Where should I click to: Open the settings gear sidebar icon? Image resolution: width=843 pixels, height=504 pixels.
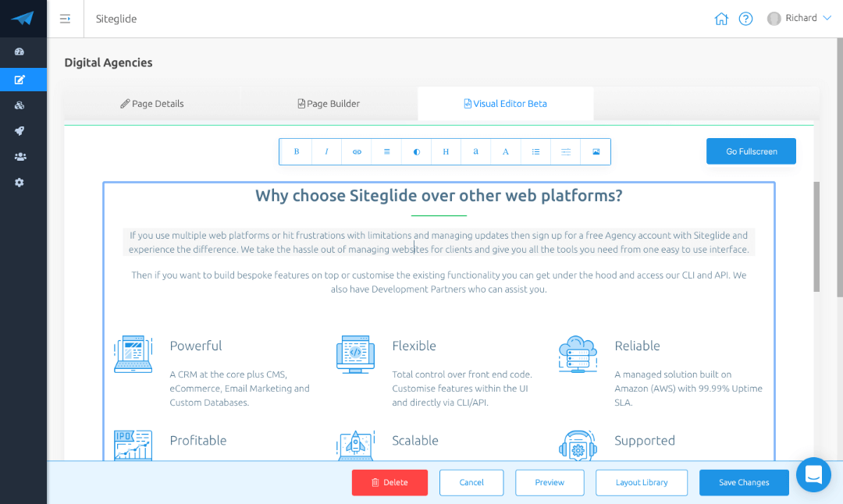[x=20, y=183]
